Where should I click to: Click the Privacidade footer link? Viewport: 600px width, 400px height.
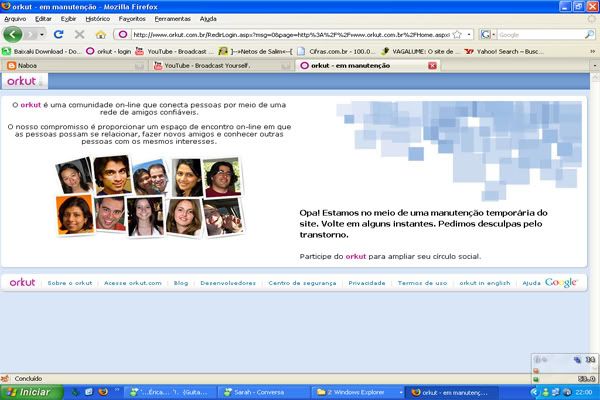(x=367, y=283)
